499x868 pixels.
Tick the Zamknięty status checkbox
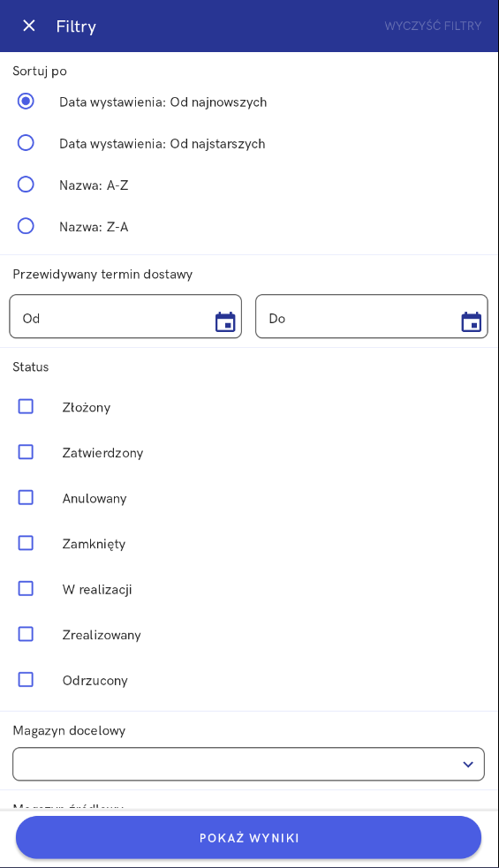(26, 542)
